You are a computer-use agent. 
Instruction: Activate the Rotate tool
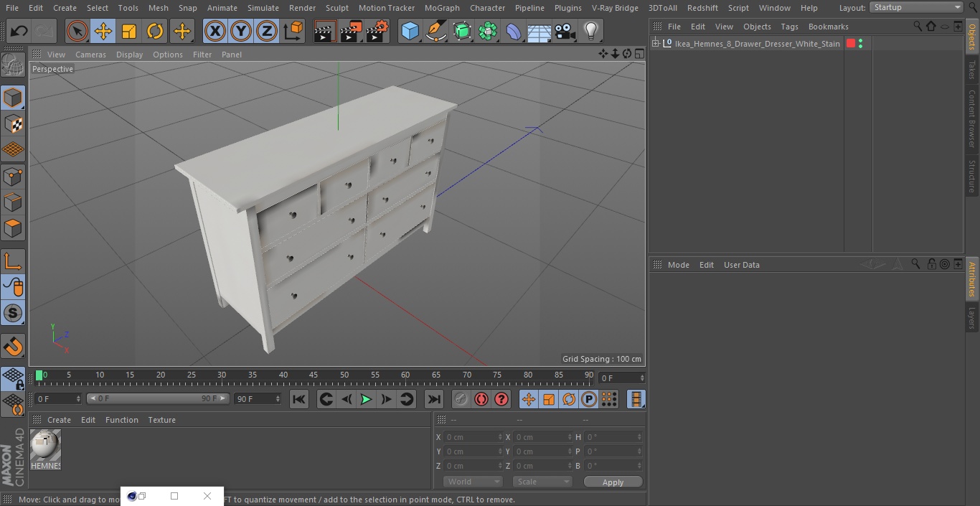[x=155, y=31]
